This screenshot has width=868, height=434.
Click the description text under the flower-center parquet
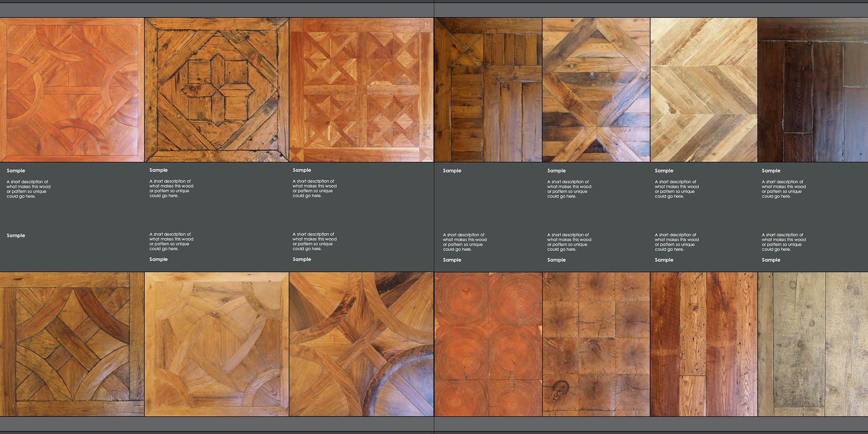click(x=171, y=189)
